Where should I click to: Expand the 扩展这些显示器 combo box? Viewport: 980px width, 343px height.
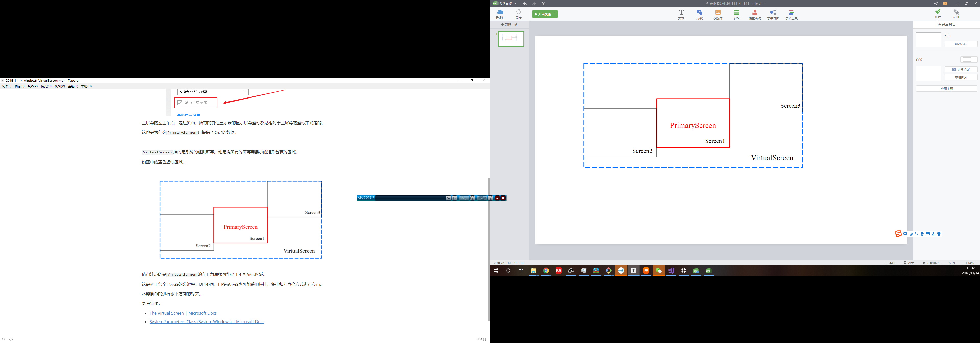[213, 92]
